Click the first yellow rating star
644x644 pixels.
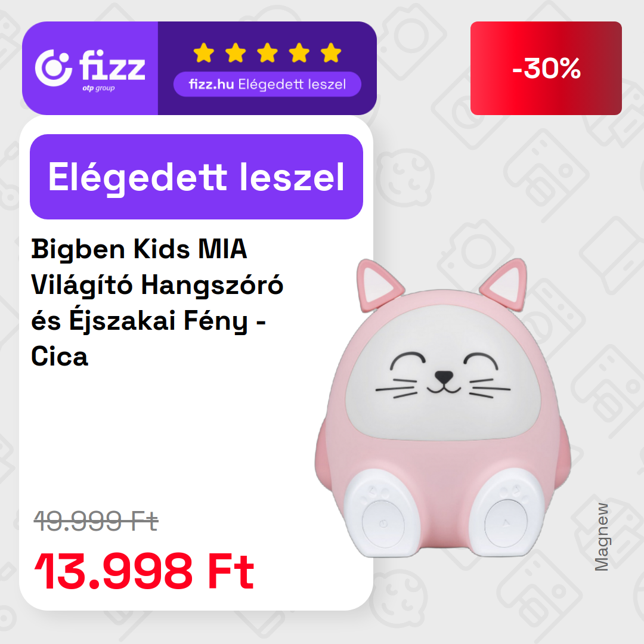coord(204,52)
